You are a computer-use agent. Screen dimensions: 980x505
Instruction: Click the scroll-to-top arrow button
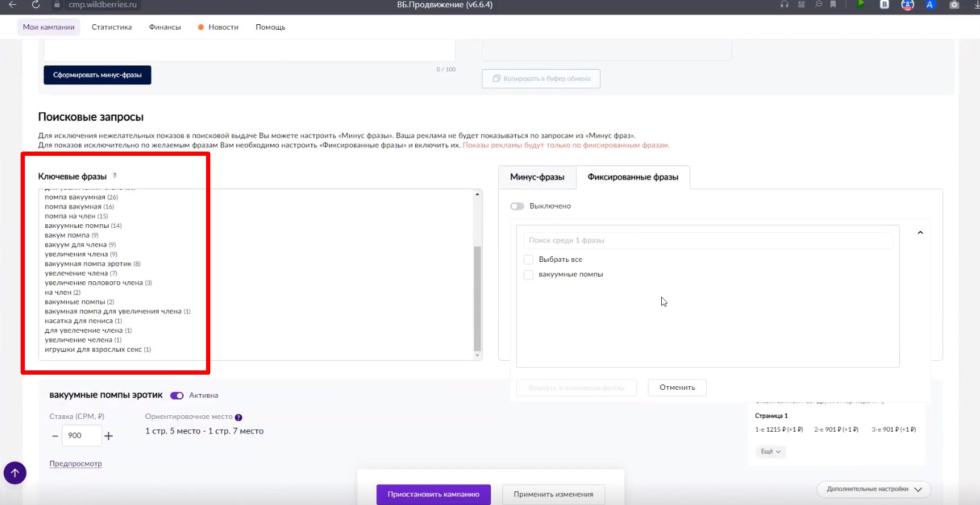point(15,473)
